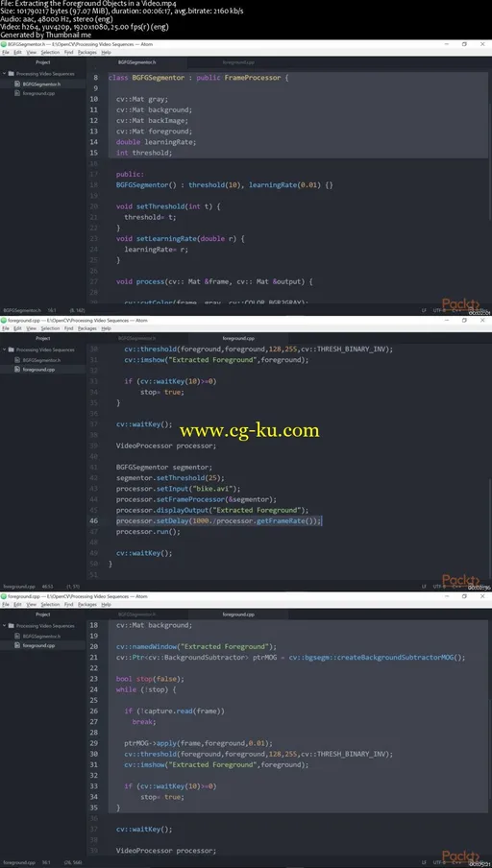
Task: Open the Edit menu in the top frame
Action: click(17, 52)
